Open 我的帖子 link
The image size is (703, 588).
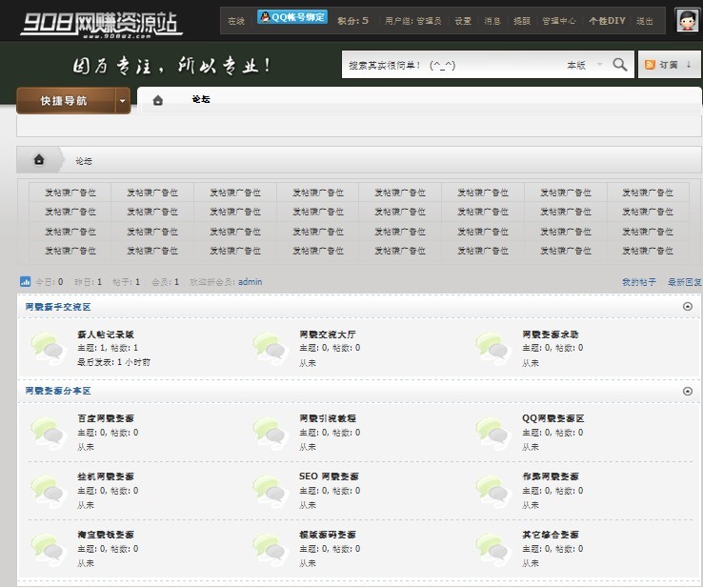(x=639, y=282)
